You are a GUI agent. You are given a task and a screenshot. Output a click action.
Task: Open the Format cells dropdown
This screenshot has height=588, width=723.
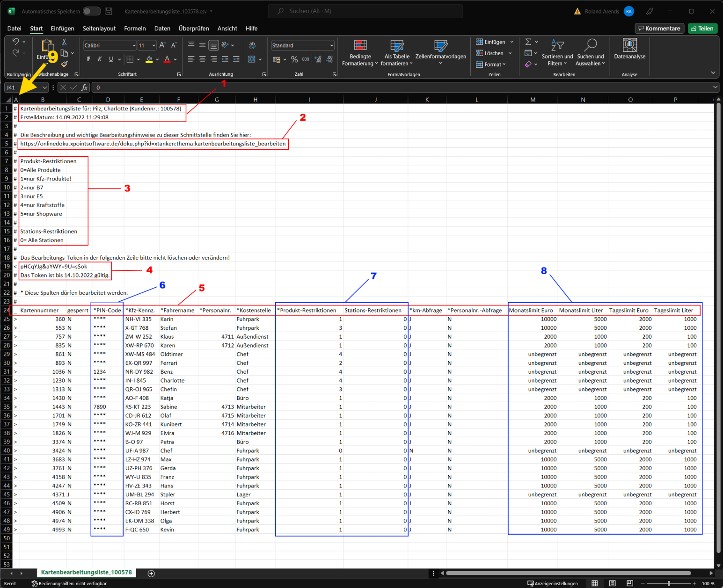pyautogui.click(x=491, y=65)
